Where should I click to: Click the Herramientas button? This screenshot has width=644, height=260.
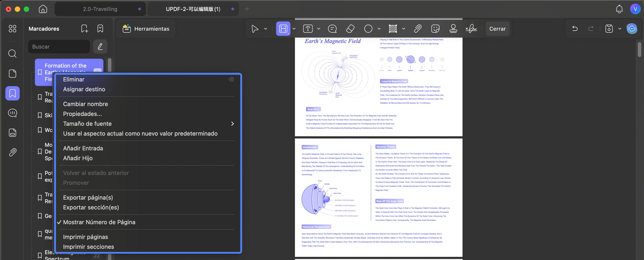[x=146, y=29]
